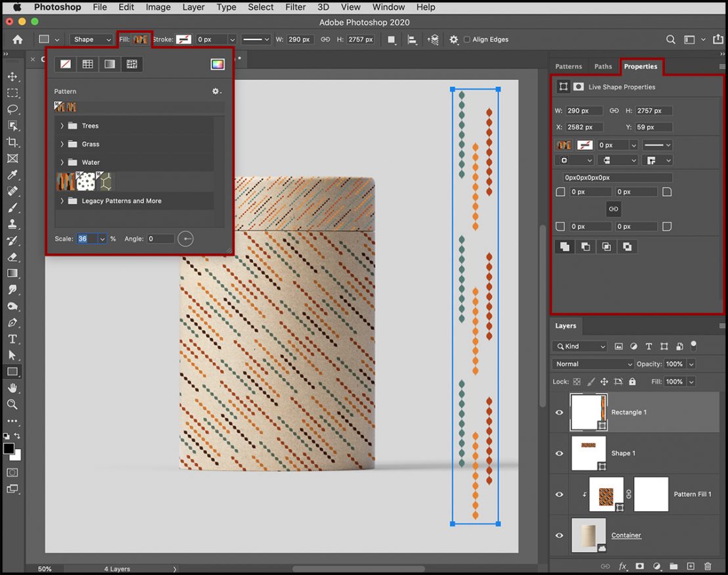728x575 pixels.
Task: Expand the Trees pattern folder
Action: pos(62,126)
